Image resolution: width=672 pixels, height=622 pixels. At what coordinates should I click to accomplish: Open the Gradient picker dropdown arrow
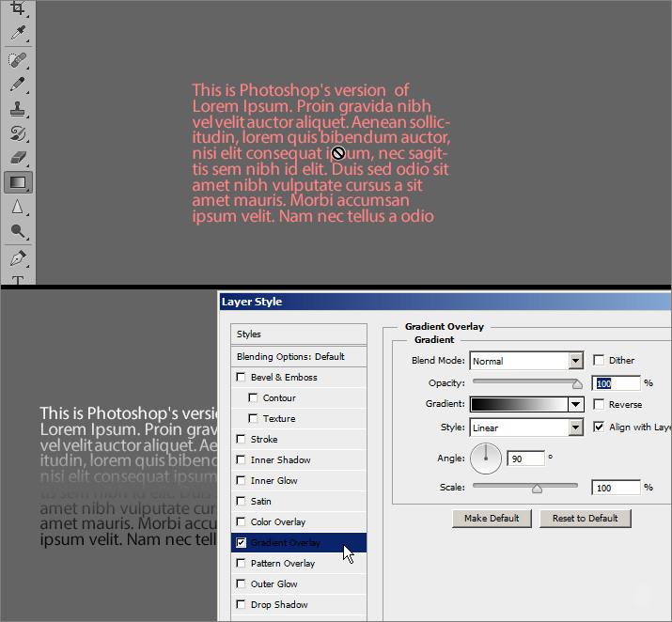575,405
